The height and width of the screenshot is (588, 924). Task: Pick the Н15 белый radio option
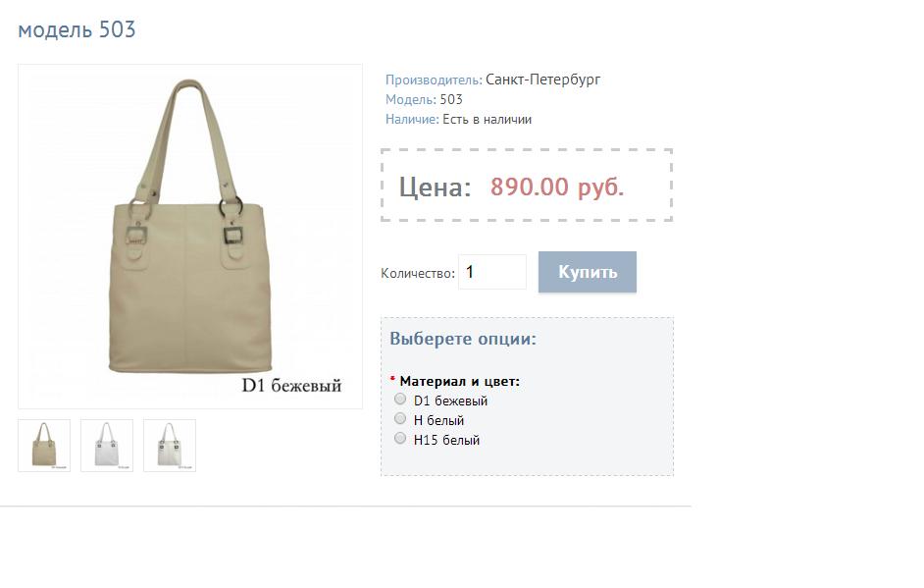pyautogui.click(x=400, y=438)
